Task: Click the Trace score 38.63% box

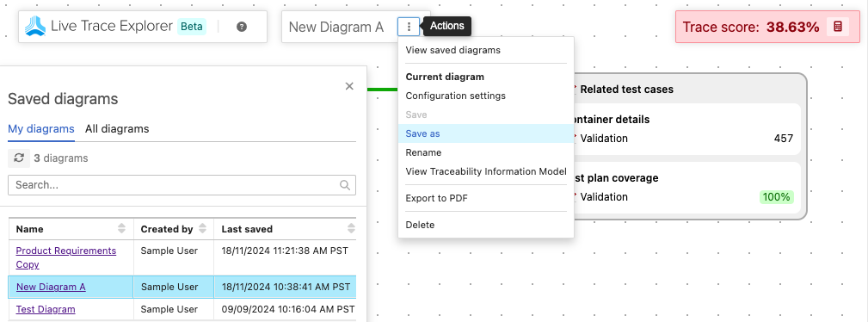Action: point(767,27)
